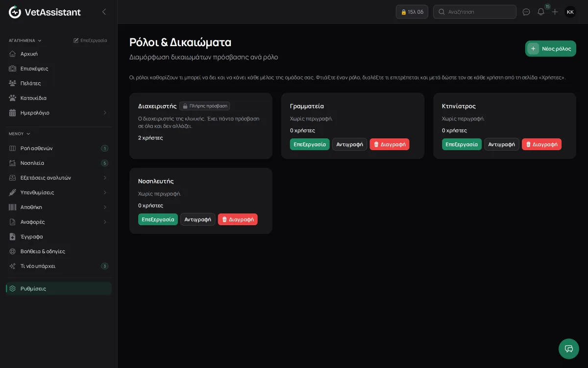This screenshot has height=368, width=588.
Task: Focus the Αναζήτηση search field
Action: [x=475, y=12]
